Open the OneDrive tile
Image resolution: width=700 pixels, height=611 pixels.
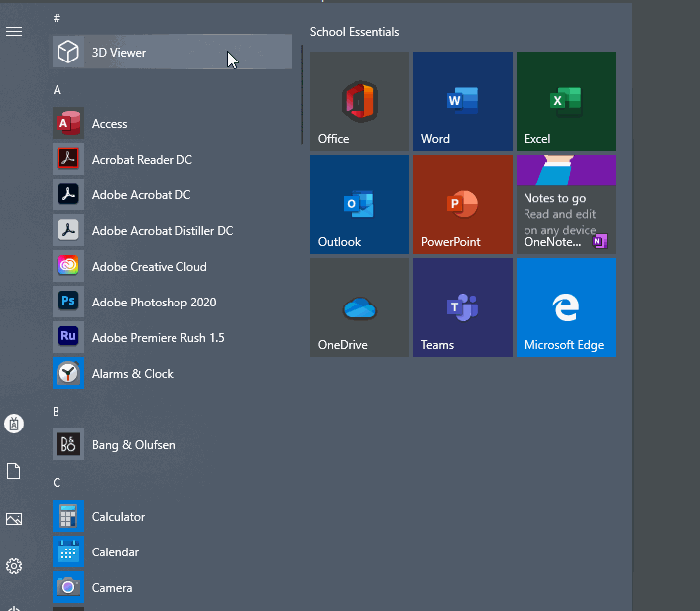[x=360, y=307]
